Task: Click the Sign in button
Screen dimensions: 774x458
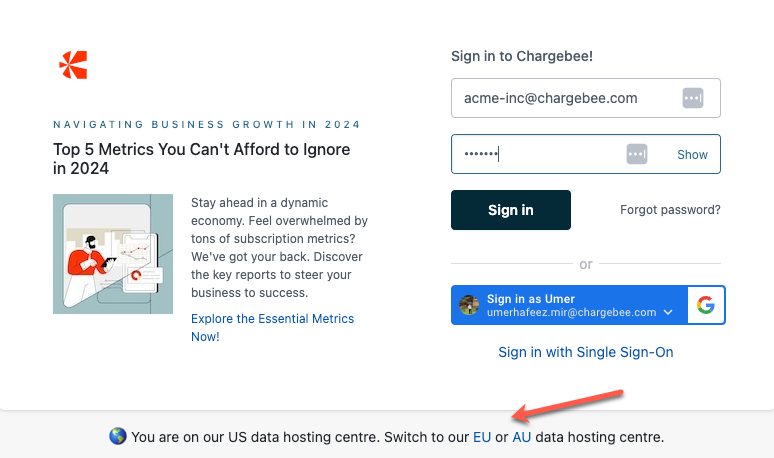Action: (511, 210)
